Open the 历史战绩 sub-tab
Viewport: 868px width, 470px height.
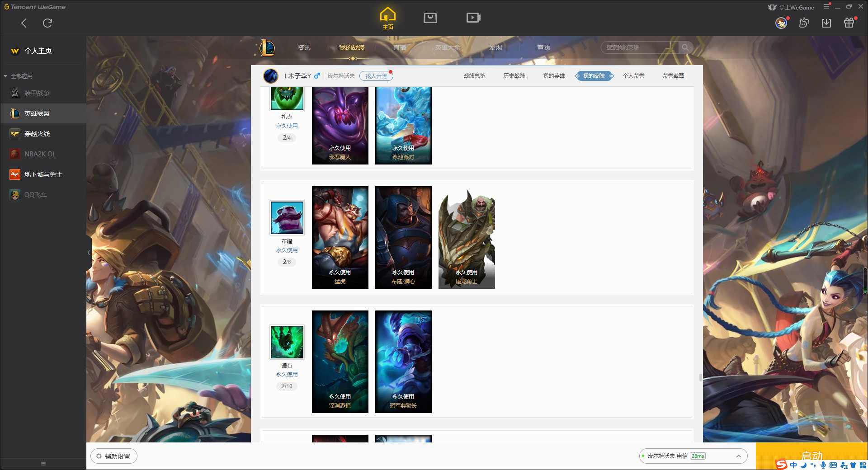[514, 76]
